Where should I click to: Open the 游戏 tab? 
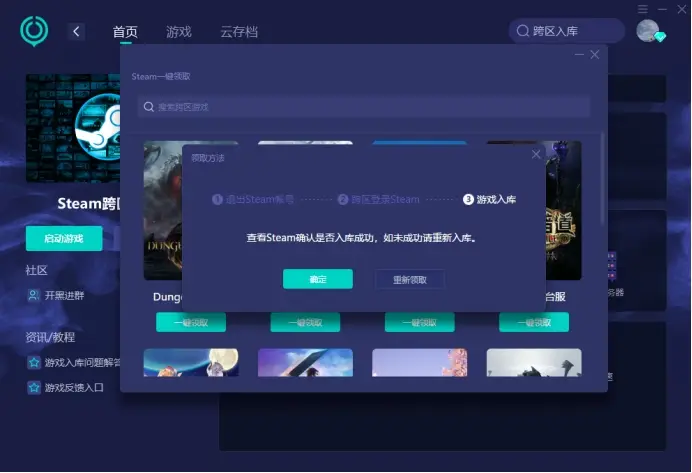pos(179,32)
